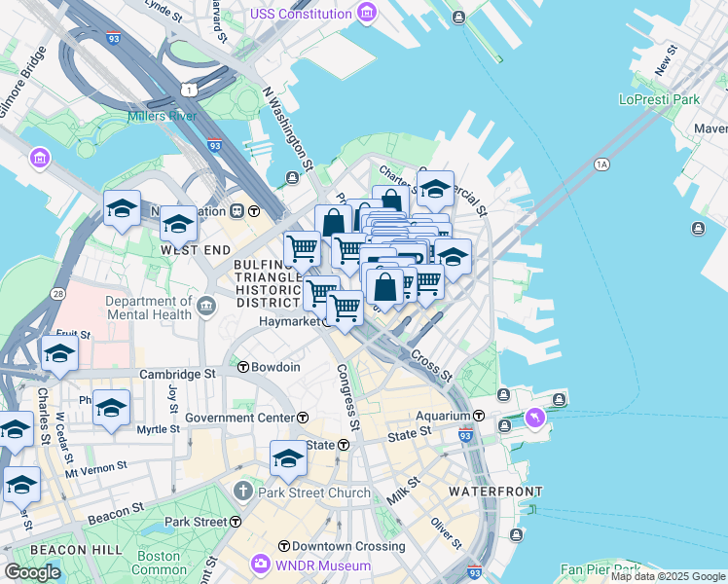Click the BEACON HILL neighborhood label
This screenshot has height=584, width=728.
76,550
